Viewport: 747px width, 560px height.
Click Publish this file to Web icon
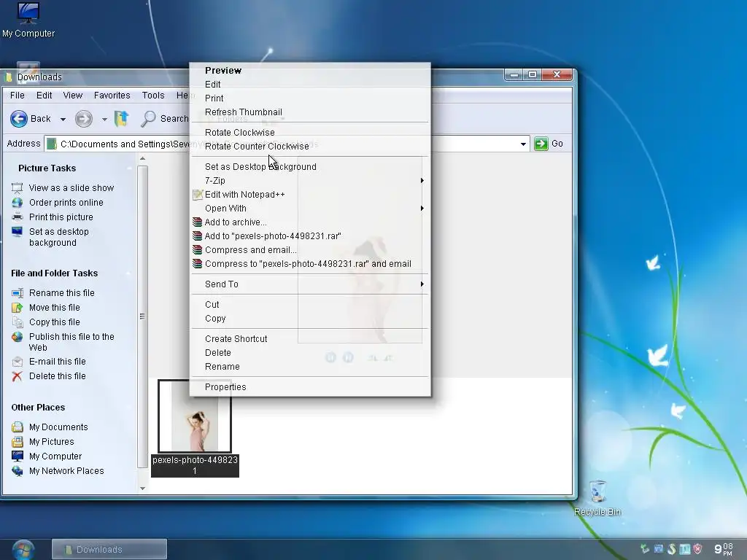point(18,337)
